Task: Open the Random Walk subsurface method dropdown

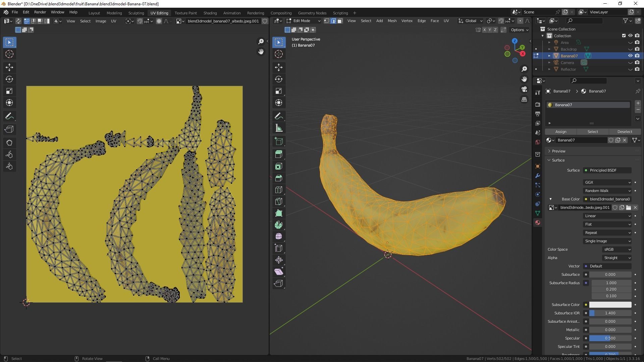Action: click(x=607, y=191)
